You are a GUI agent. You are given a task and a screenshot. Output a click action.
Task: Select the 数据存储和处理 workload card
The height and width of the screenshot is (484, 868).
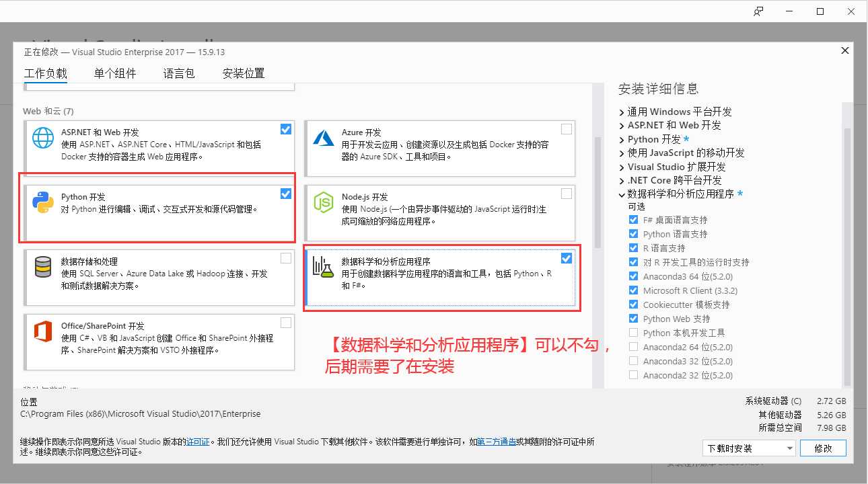[x=159, y=278]
